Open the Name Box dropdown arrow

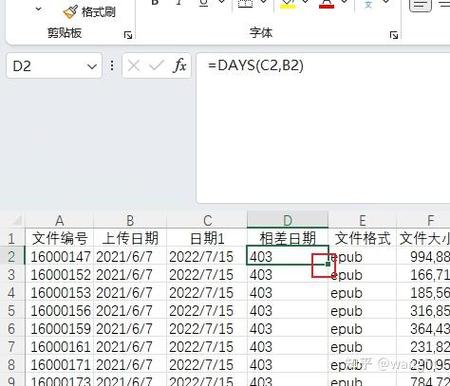(x=92, y=66)
